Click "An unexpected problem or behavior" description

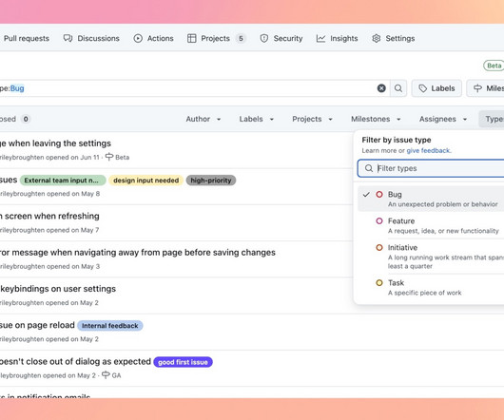(x=442, y=204)
